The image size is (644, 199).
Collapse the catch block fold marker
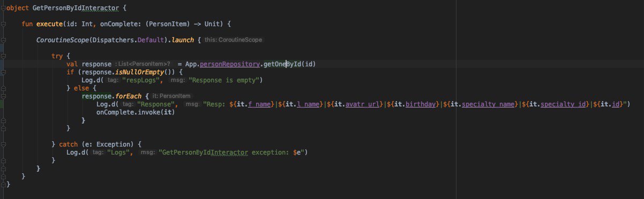pos(3,144)
